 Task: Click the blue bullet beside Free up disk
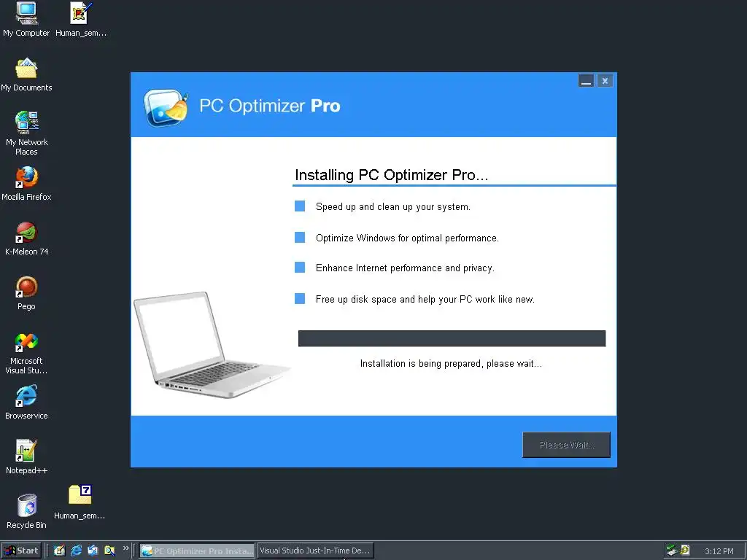300,298
